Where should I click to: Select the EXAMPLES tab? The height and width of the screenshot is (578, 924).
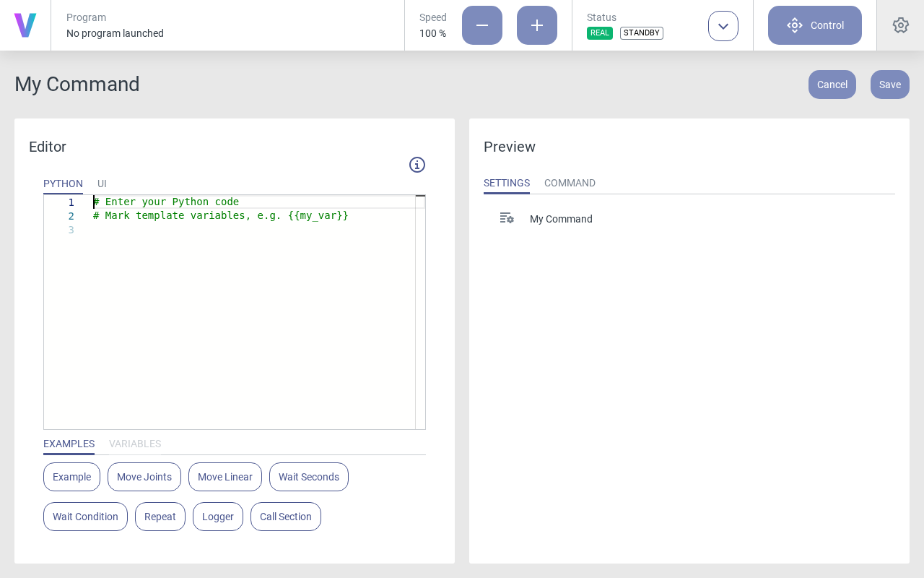(69, 444)
